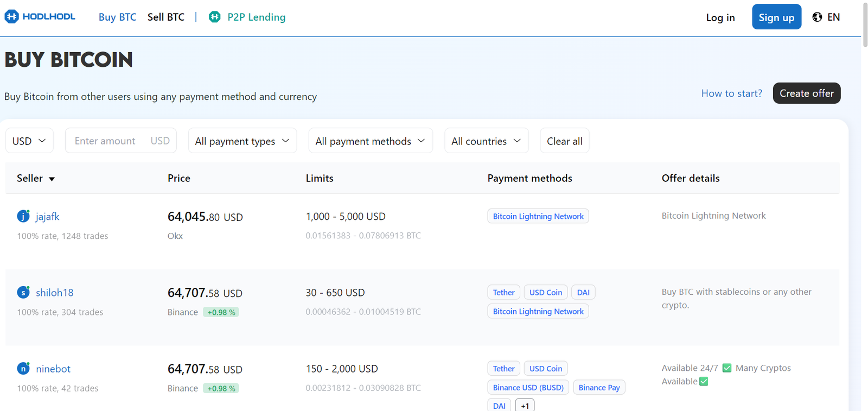Expand the +1 more payment methods badge
Screen dimensions: 868x411
click(x=525, y=405)
